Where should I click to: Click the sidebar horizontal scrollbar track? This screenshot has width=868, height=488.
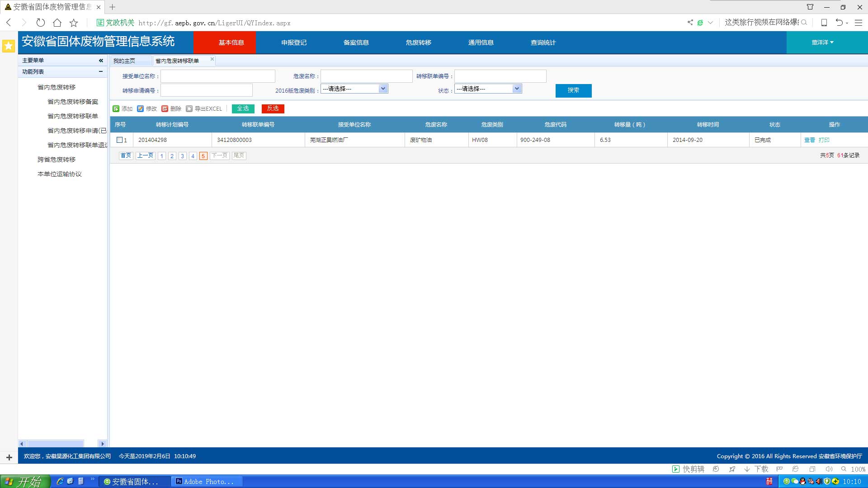click(90, 444)
